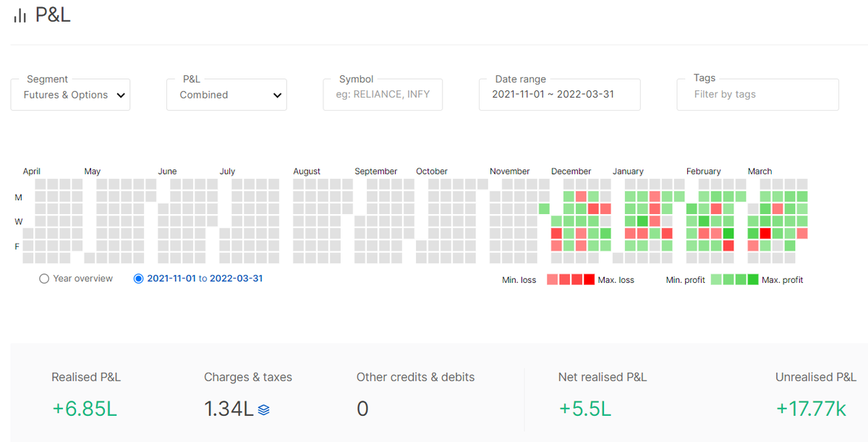Image resolution: width=868 pixels, height=442 pixels.
Task: Click the February month label
Action: (704, 171)
